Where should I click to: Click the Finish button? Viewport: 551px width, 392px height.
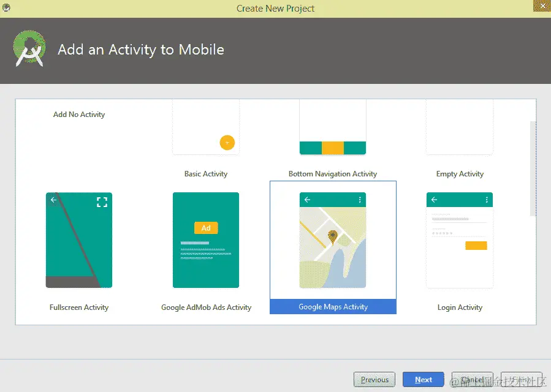tap(521, 379)
